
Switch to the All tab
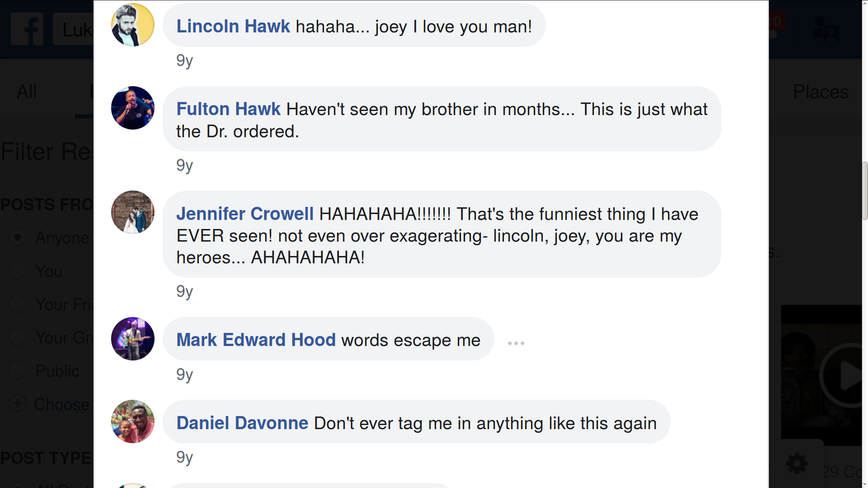click(x=26, y=91)
